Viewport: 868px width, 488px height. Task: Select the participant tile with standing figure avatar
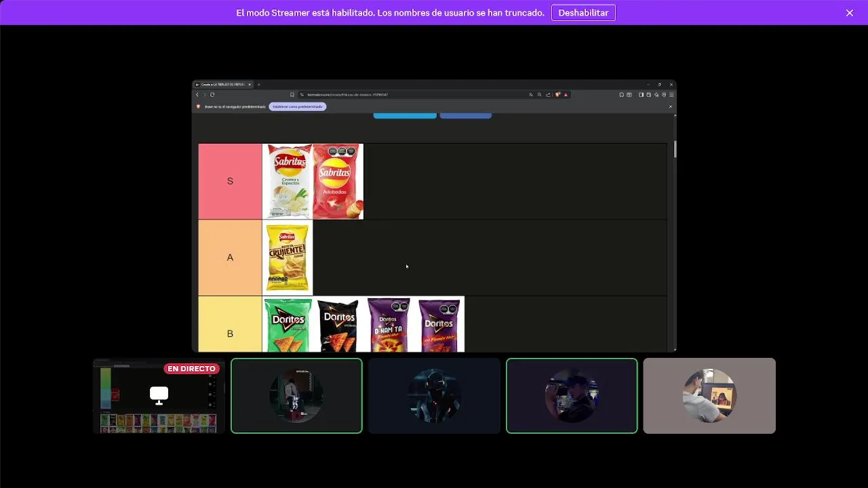tap(296, 396)
